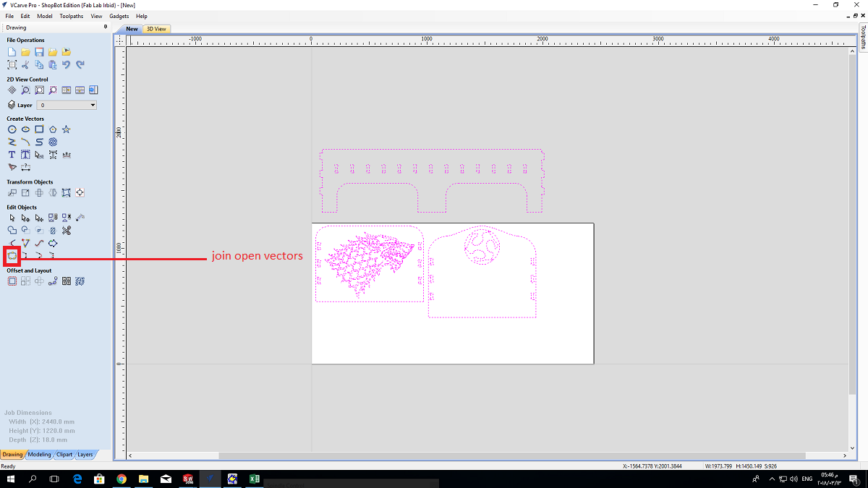Switch to the Modeling tab
The width and height of the screenshot is (868, 488).
[39, 455]
